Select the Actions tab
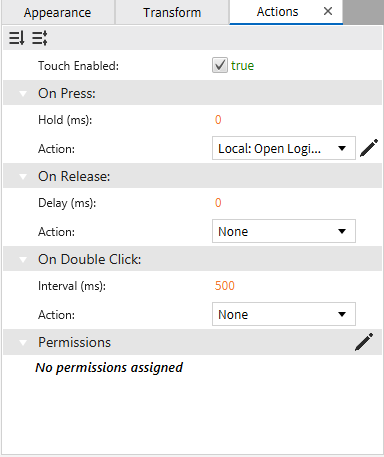 coord(277,12)
